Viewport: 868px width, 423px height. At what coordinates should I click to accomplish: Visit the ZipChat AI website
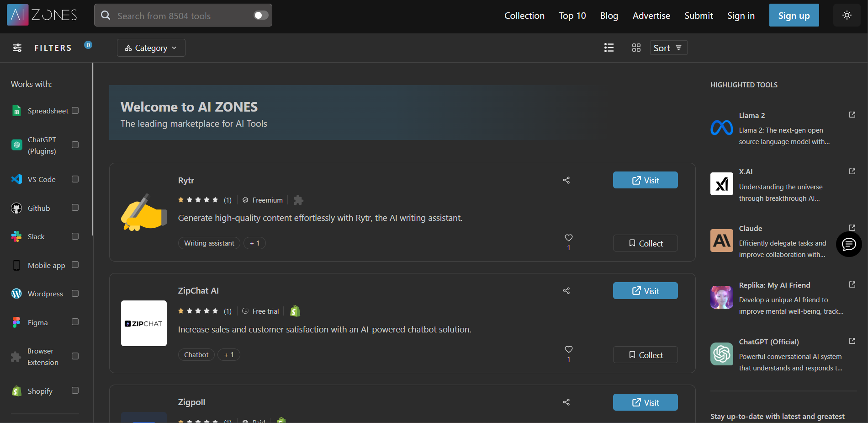pyautogui.click(x=645, y=291)
